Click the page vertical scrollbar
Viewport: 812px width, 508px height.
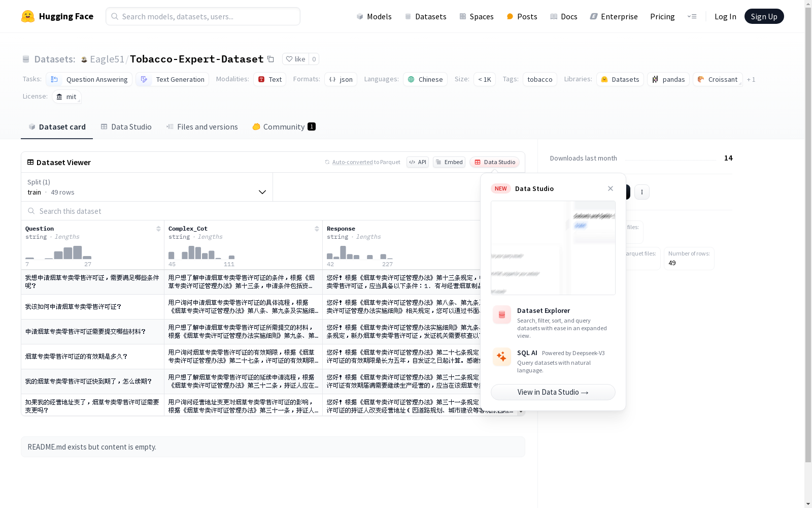[808, 234]
